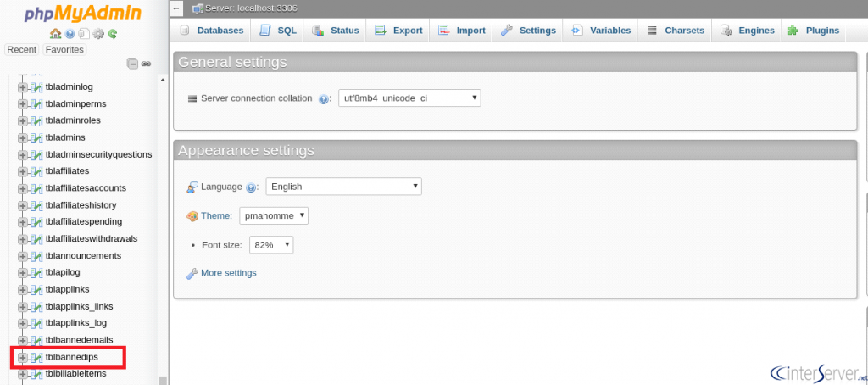Expand the tblbannedips tree node
Viewport: 868px width, 385px height.
coord(23,357)
